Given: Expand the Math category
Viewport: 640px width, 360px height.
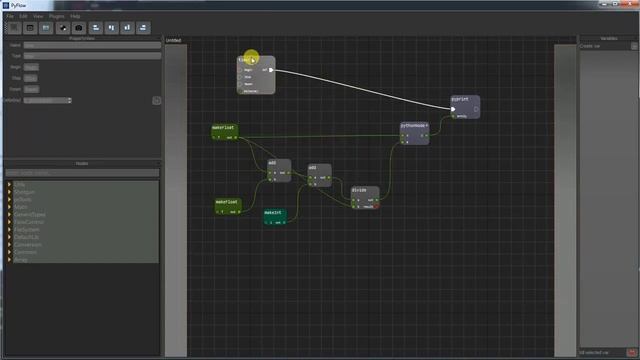Looking at the screenshot, I should click(9, 207).
